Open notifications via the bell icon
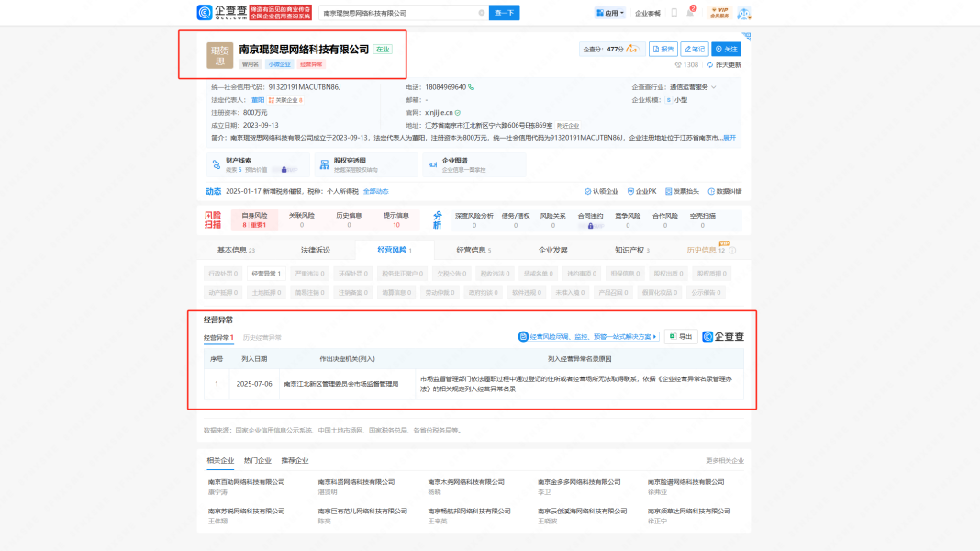This screenshot has height=551, width=980. coord(690,13)
